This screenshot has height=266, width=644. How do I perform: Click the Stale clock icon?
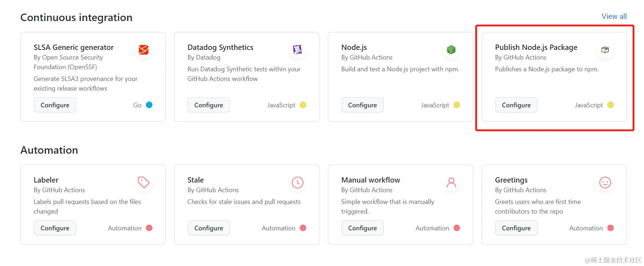(297, 182)
